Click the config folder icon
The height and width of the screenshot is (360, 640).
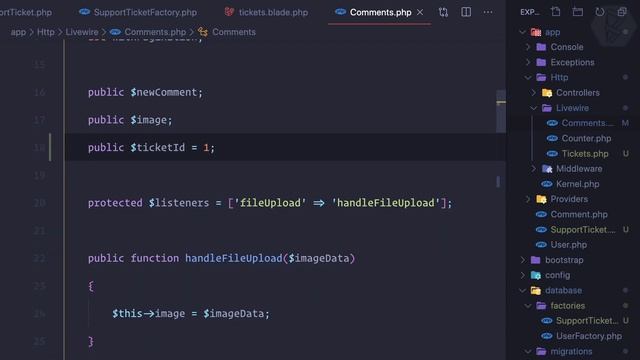coord(536,275)
